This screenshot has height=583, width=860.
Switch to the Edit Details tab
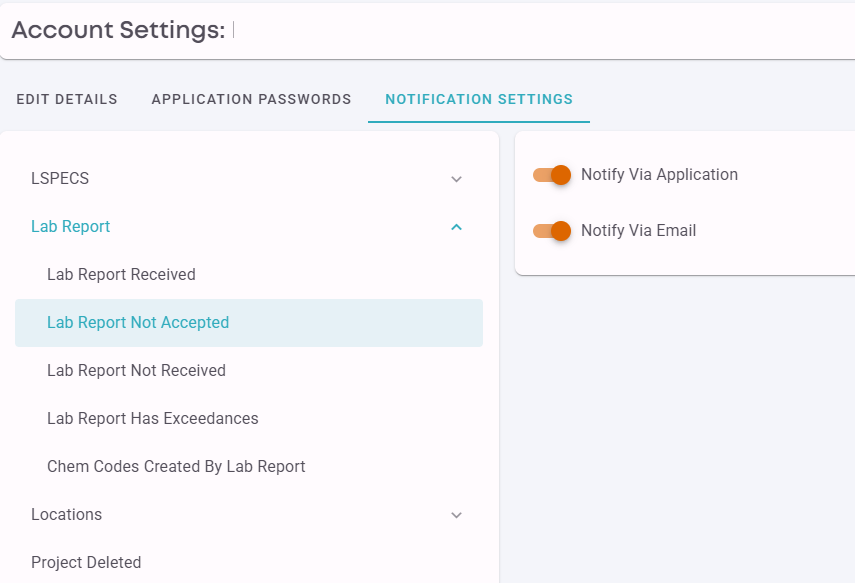tap(67, 99)
